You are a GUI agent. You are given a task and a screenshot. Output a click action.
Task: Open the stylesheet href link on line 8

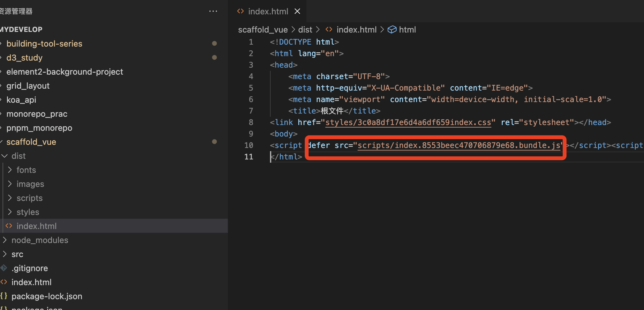408,122
